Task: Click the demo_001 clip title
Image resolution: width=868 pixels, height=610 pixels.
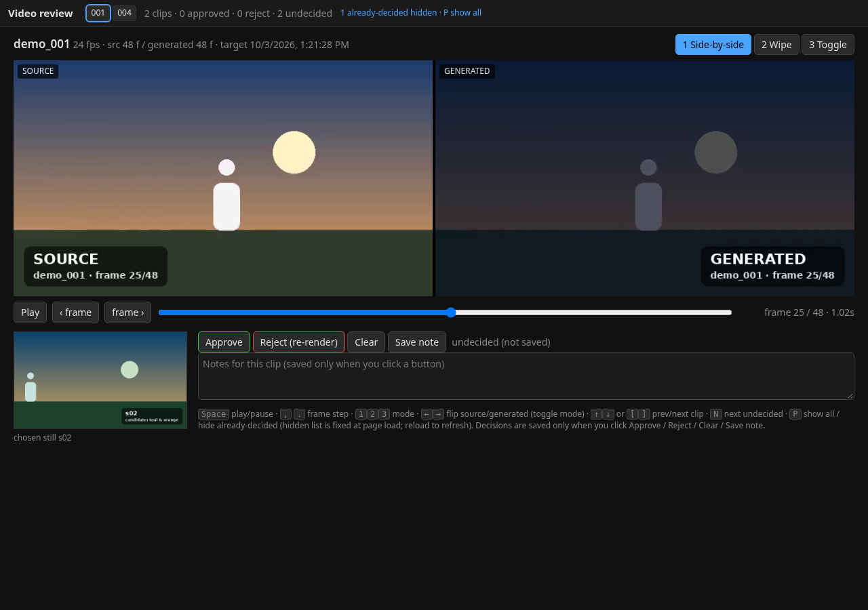Action: [x=42, y=44]
